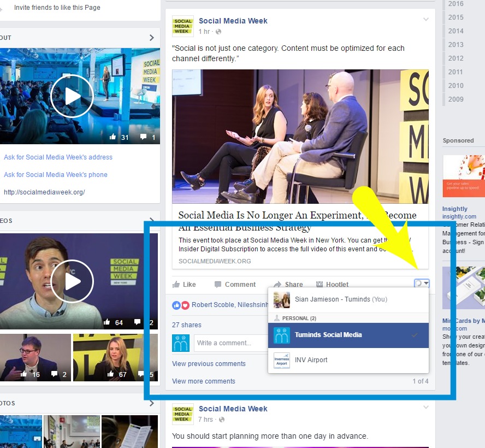Screen dimensions: 485x448
Task: Open the post-as identity dropdown selector
Action: (422, 283)
